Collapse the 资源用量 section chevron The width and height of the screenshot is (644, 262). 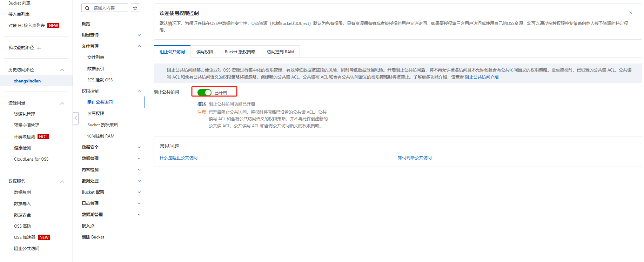[x=62, y=103]
